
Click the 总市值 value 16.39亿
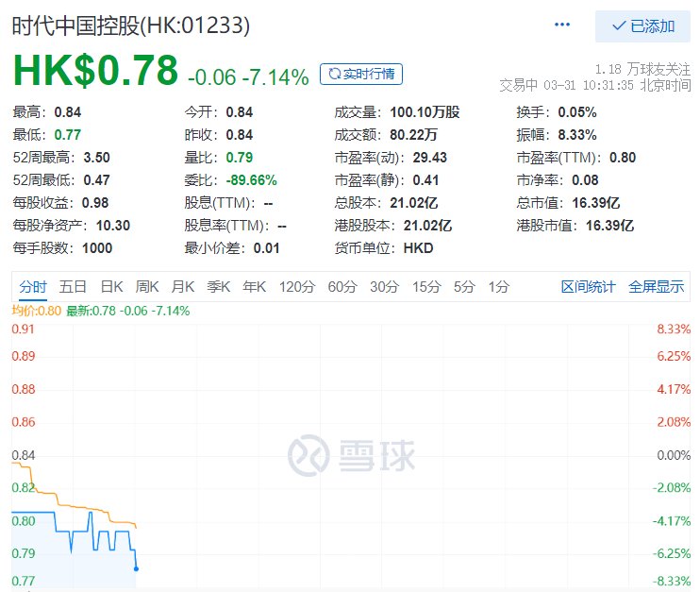596,203
